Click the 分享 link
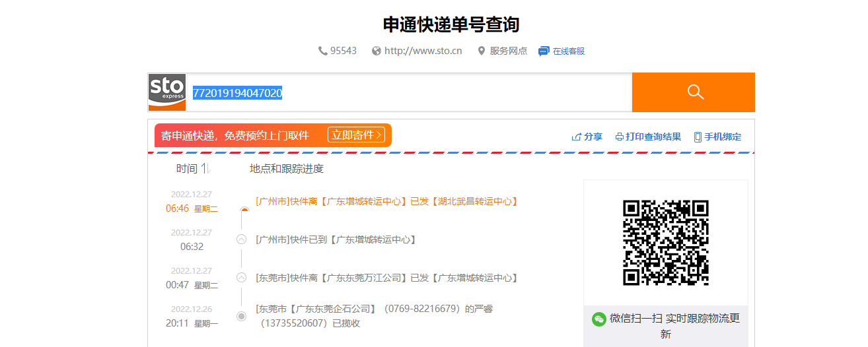 [x=593, y=137]
